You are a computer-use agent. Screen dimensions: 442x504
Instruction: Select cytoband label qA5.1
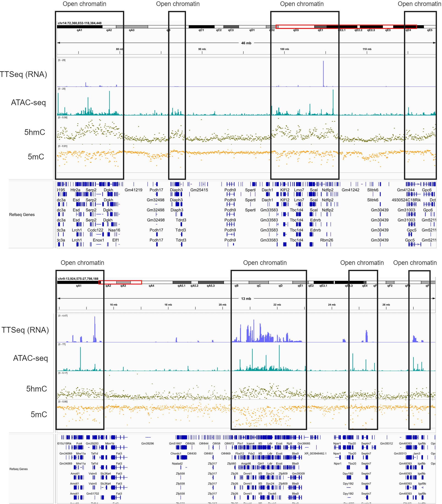pos(181,286)
